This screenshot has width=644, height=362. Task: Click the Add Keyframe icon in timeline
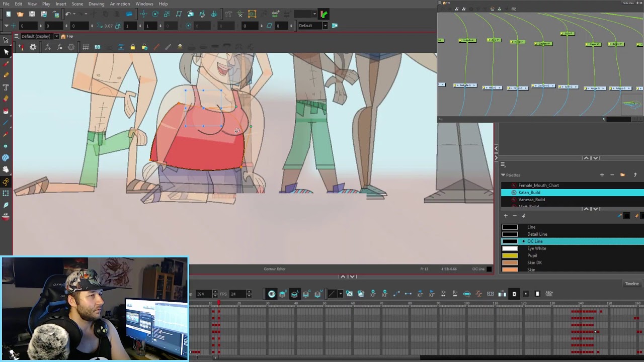tap(373, 294)
